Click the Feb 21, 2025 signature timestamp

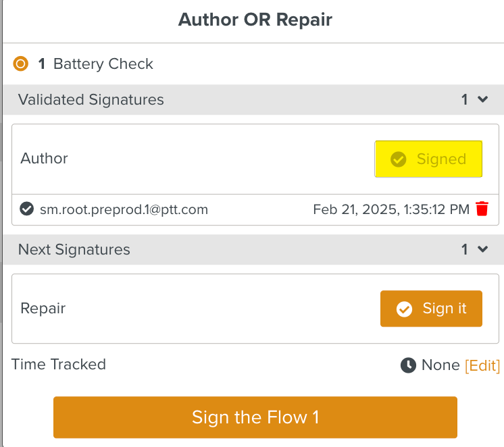pyautogui.click(x=391, y=209)
